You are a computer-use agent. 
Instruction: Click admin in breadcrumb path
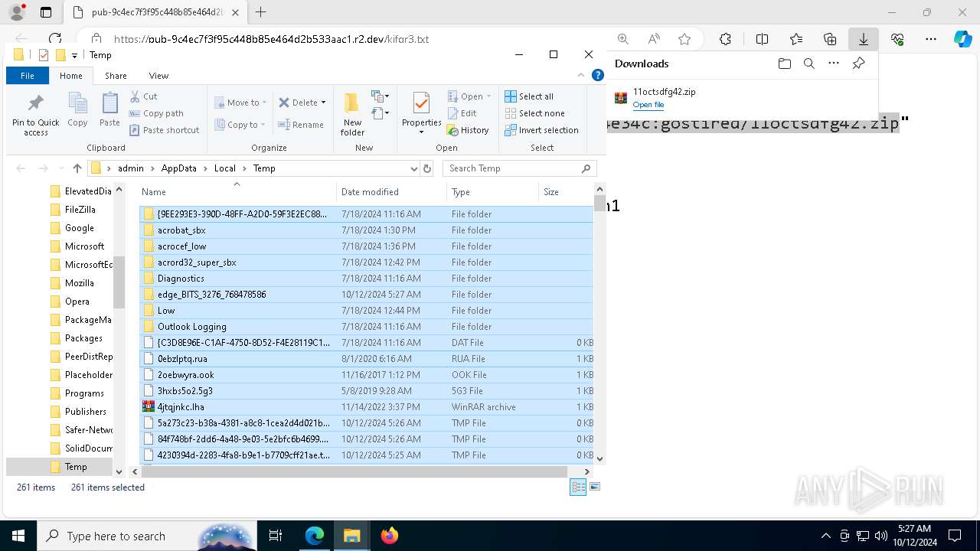pyautogui.click(x=131, y=168)
